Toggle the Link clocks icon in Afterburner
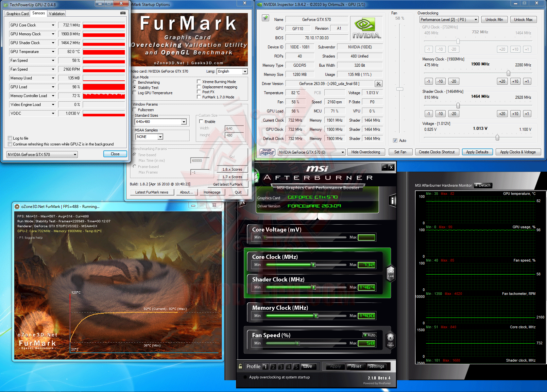 [x=391, y=273]
